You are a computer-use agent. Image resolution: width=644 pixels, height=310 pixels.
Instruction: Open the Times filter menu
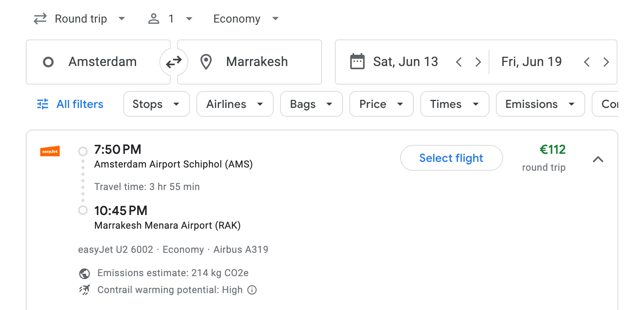[454, 104]
